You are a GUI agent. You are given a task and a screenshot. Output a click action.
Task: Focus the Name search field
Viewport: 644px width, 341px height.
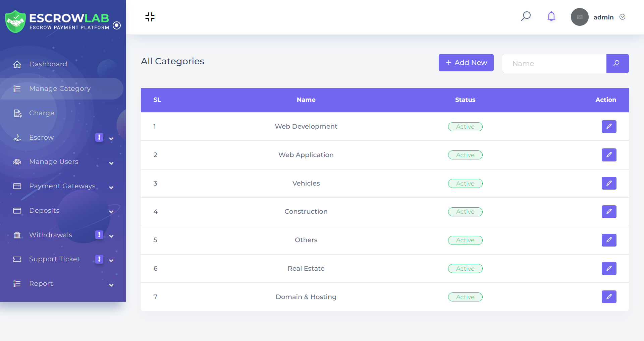click(x=554, y=63)
